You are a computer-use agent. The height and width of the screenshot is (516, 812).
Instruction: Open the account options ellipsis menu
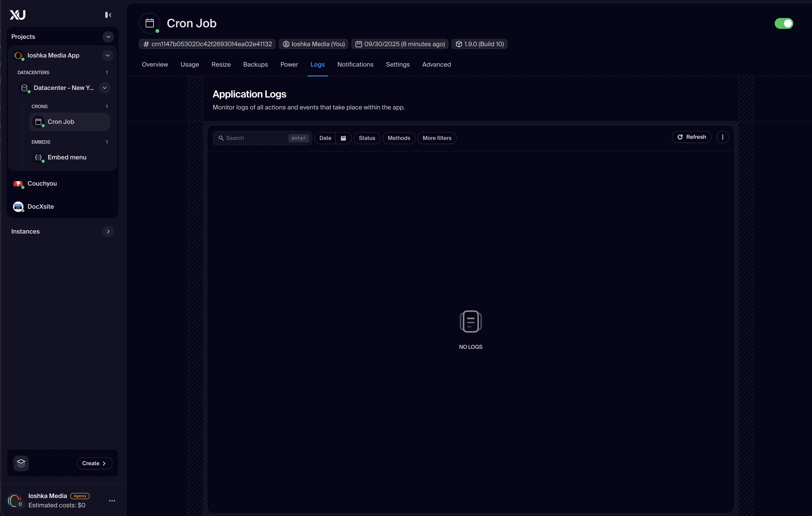(112, 501)
